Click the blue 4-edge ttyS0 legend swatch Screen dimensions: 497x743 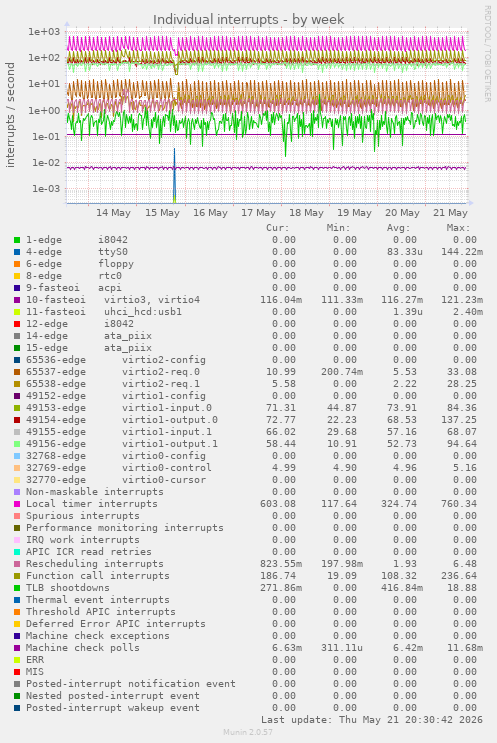tap(17, 252)
